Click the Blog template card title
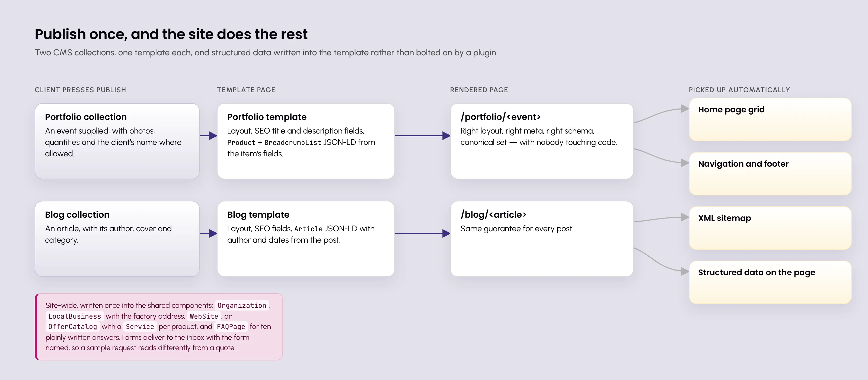The width and height of the screenshot is (868, 380). [258, 215]
